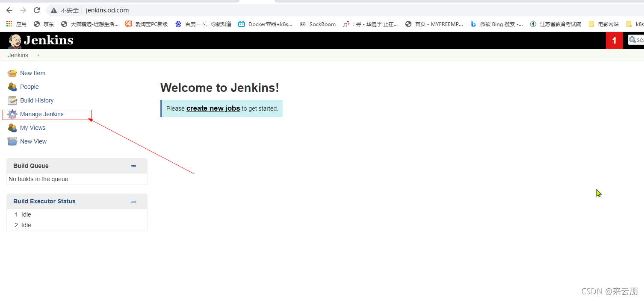Collapse the Build Queue panel
The height and width of the screenshot is (299, 644).
tap(133, 166)
